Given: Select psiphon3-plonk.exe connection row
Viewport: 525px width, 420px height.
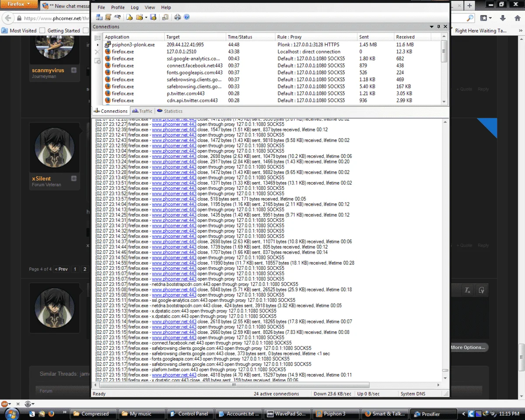Looking at the screenshot, I should [271, 45].
